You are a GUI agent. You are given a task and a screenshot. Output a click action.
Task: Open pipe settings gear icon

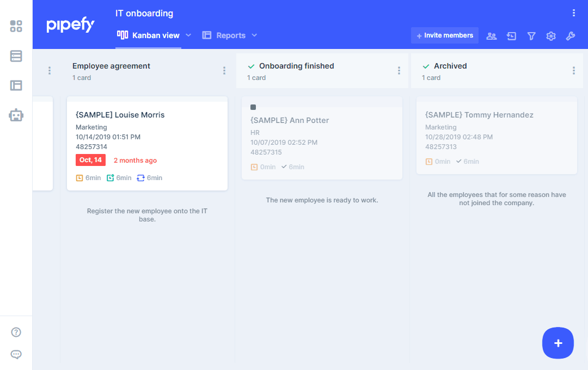[551, 36]
